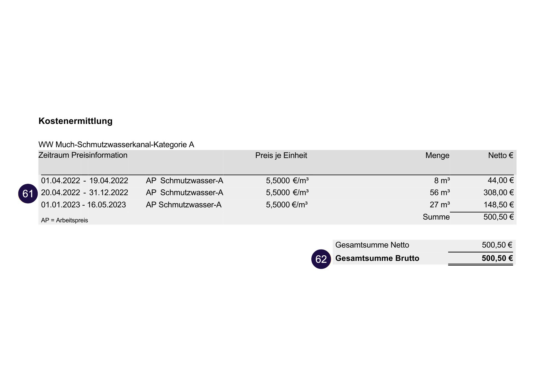Select the date 19.04.2022 in first row
The height and width of the screenshot is (392, 555).
point(109,181)
